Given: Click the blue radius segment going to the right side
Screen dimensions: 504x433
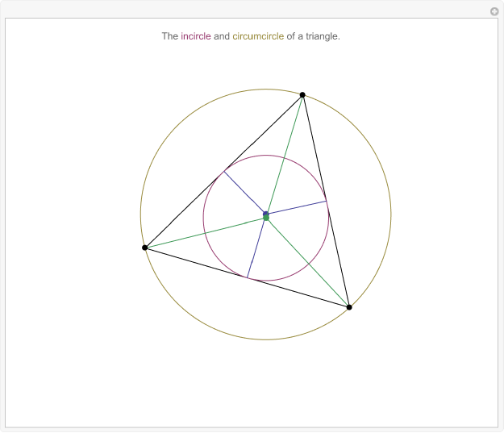Looking at the screenshot, I should point(298,207).
